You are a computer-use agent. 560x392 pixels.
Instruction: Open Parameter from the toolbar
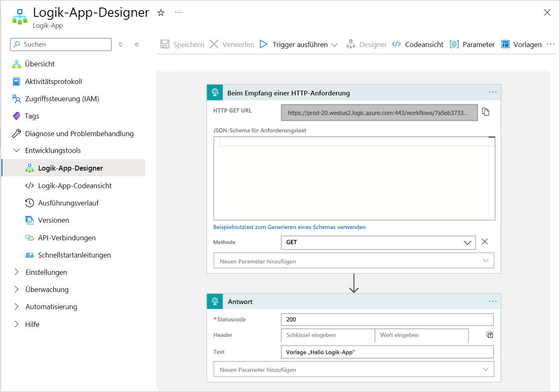472,45
